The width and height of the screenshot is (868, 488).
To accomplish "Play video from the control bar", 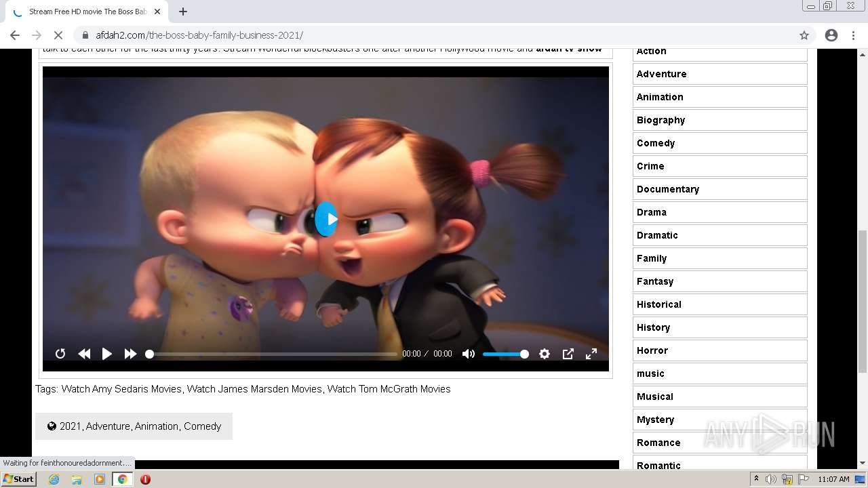I will click(107, 354).
